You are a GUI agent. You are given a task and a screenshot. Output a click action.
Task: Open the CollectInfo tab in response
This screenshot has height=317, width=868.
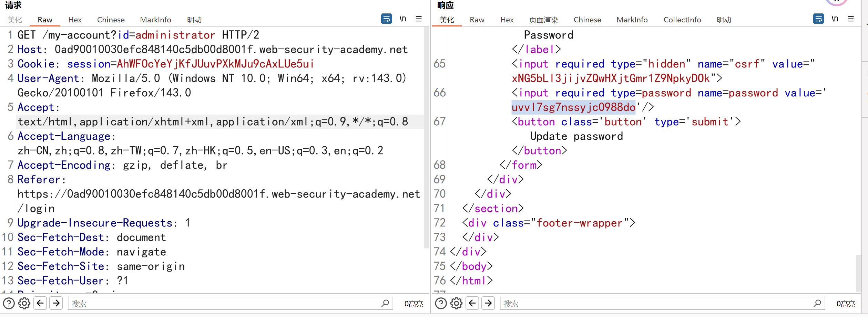[682, 20]
